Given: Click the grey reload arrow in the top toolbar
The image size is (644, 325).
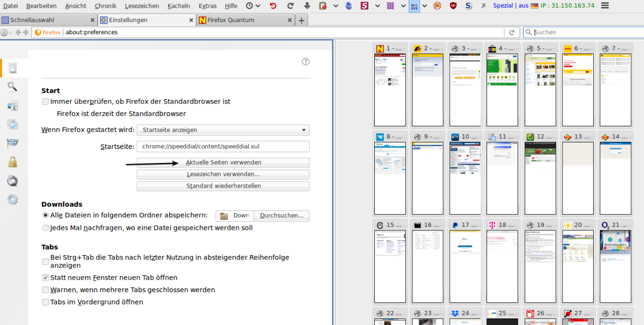Looking at the screenshot, I should pyautogui.click(x=290, y=6).
